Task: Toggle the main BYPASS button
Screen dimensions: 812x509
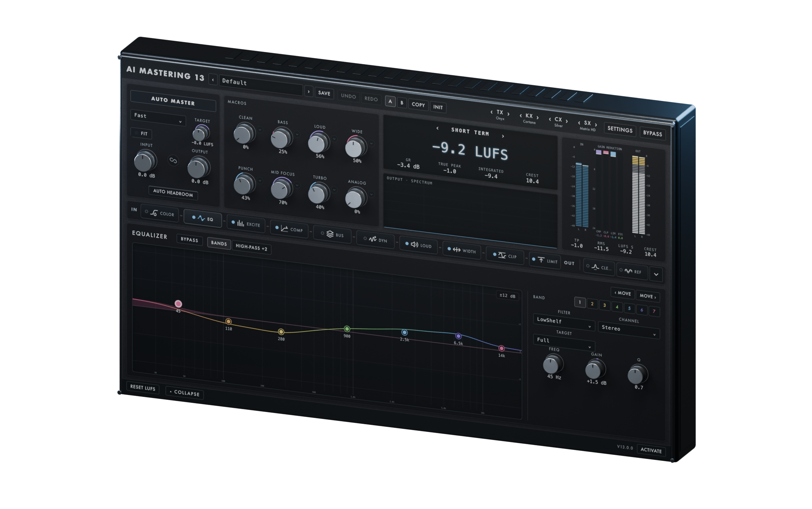Action: click(653, 133)
